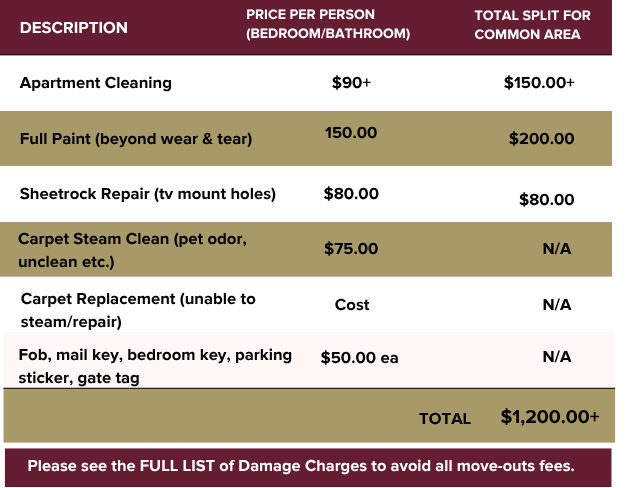Click Sheetrock Repair's price per person value
The width and height of the screenshot is (639, 488).
(351, 194)
